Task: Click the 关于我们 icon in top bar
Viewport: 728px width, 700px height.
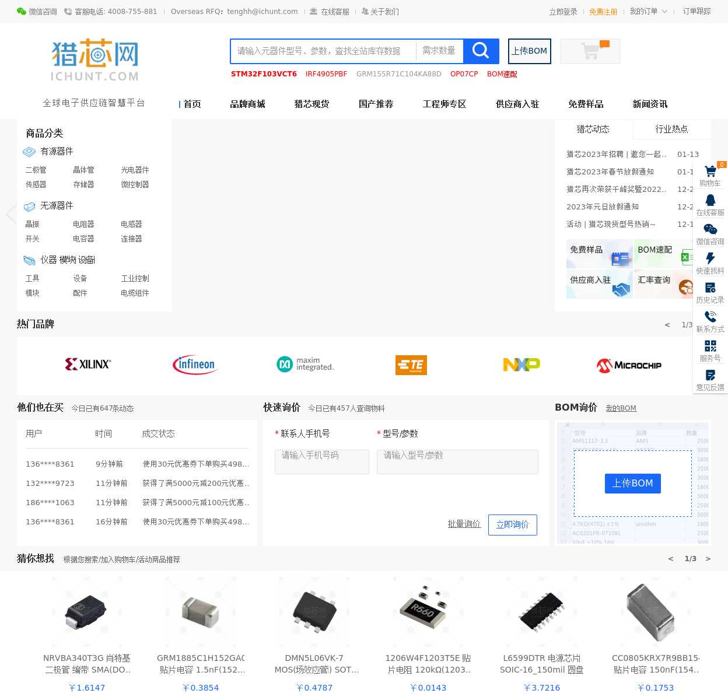Action: point(365,11)
